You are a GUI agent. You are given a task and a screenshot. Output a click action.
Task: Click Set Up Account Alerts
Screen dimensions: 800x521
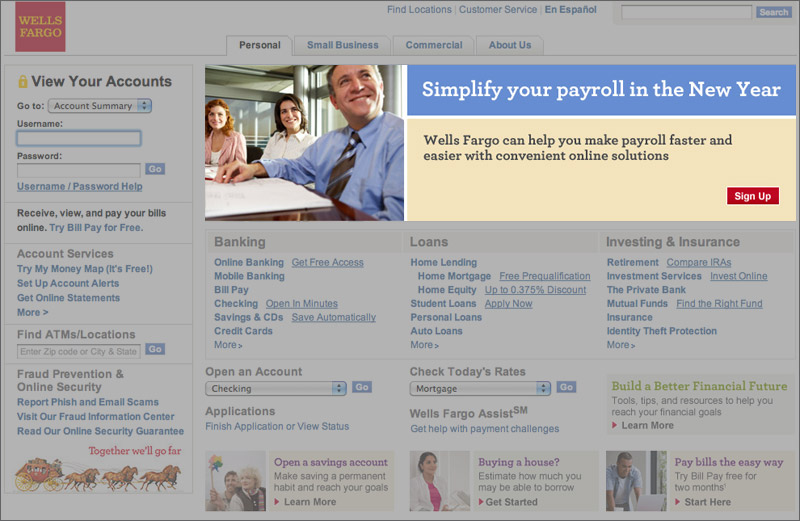click(x=68, y=283)
